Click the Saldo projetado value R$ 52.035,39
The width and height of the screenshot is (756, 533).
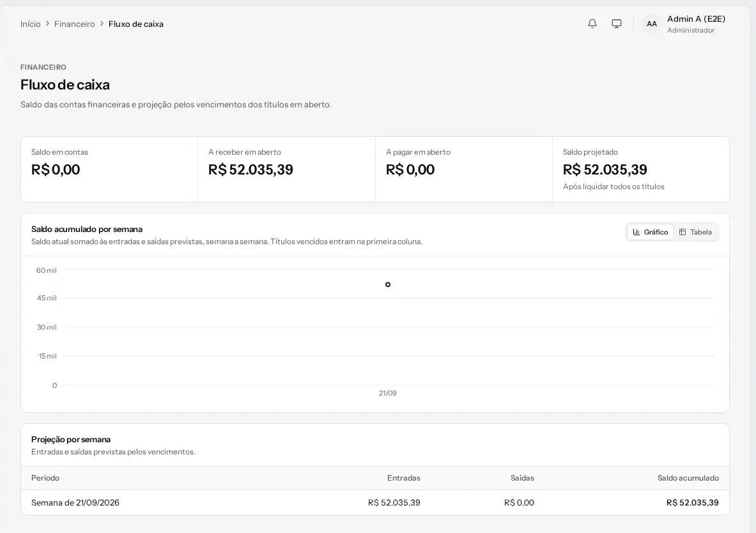click(x=605, y=170)
